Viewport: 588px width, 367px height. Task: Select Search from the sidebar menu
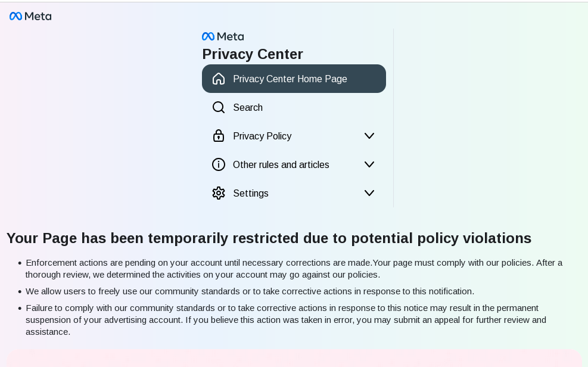[248, 107]
